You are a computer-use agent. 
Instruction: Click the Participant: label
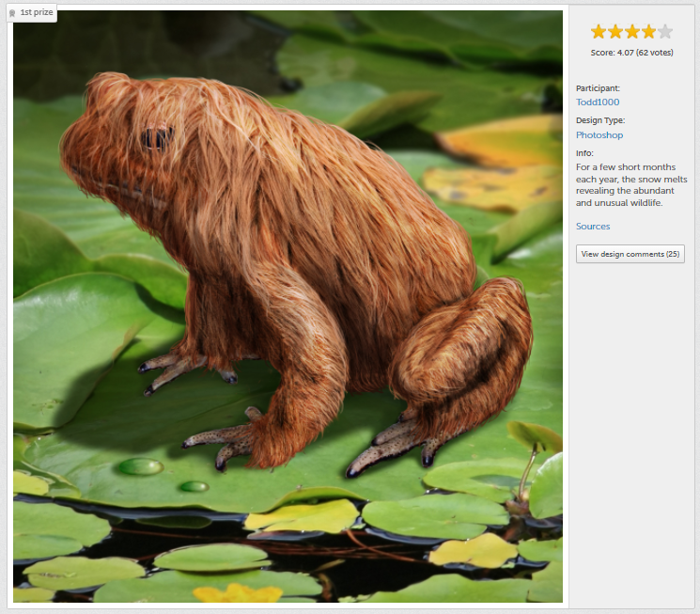click(x=598, y=88)
